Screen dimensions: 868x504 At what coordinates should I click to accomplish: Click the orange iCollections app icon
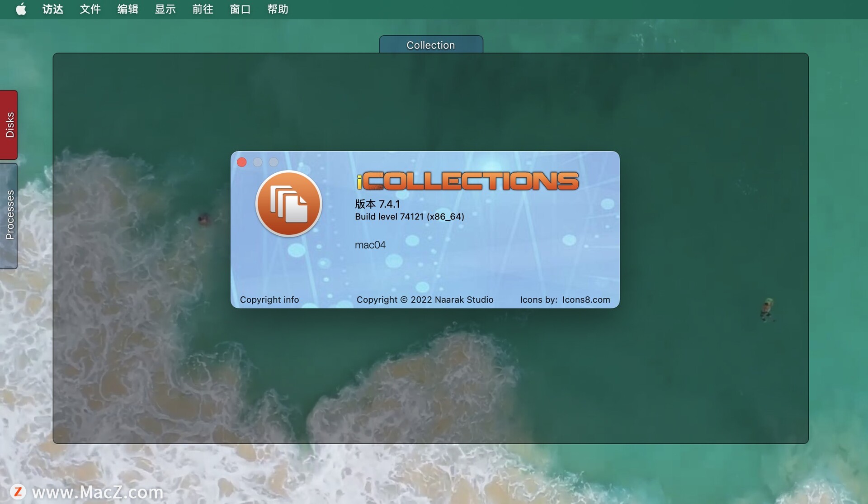tap(289, 204)
